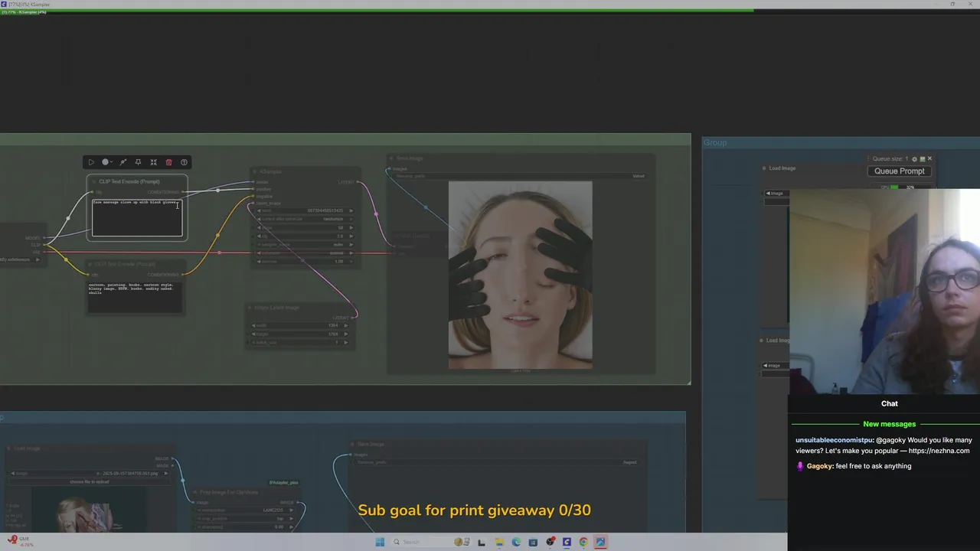Decrease Empty Latent Image width
The height and width of the screenshot is (551, 980).
tap(253, 325)
